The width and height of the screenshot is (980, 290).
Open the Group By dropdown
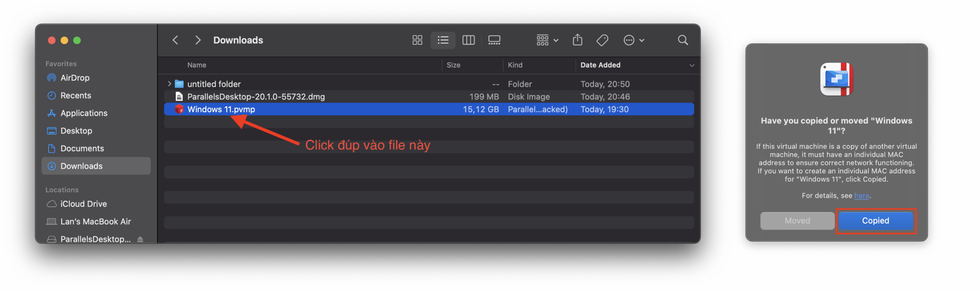547,40
